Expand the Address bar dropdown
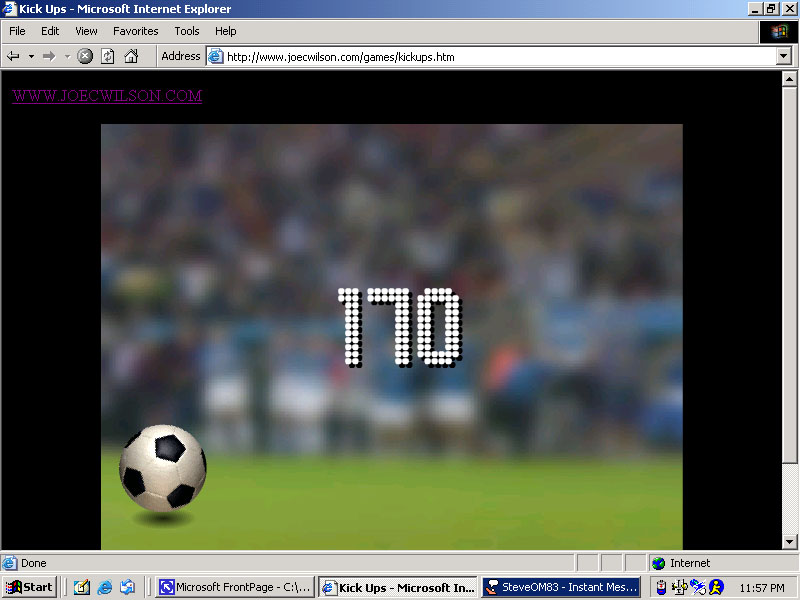Screen dimensions: 800x600 tap(784, 57)
